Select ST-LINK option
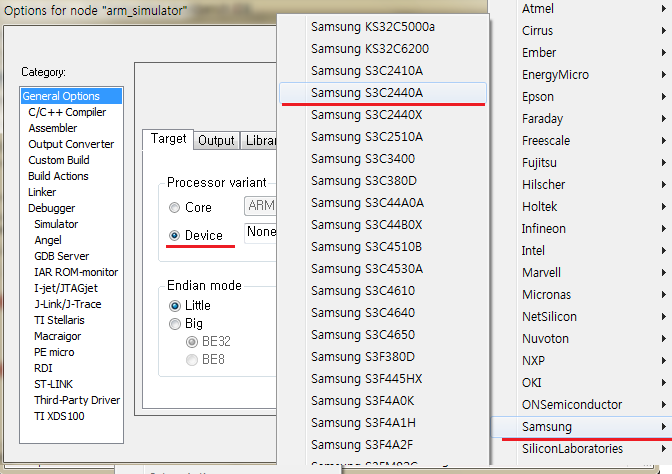The width and height of the screenshot is (672, 474). 54,384
